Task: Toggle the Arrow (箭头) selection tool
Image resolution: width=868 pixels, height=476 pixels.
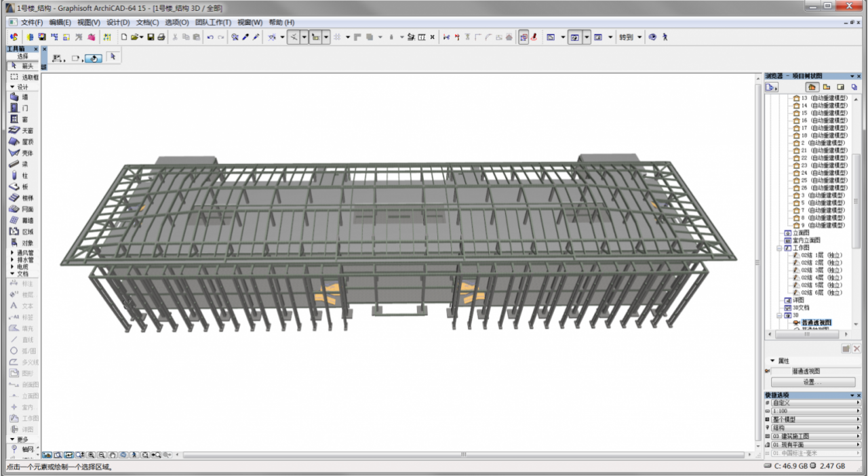Action: tap(23, 66)
